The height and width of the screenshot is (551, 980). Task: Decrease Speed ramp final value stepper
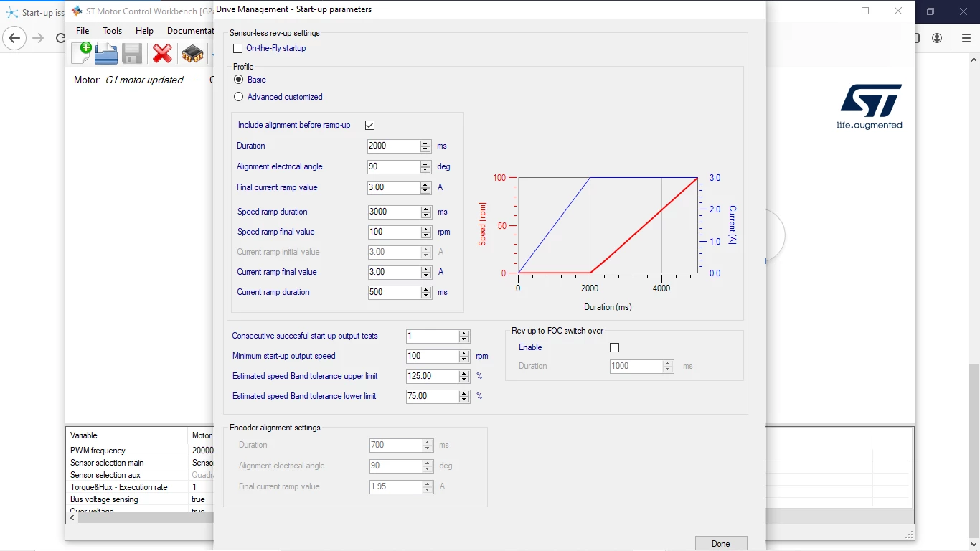coord(425,236)
